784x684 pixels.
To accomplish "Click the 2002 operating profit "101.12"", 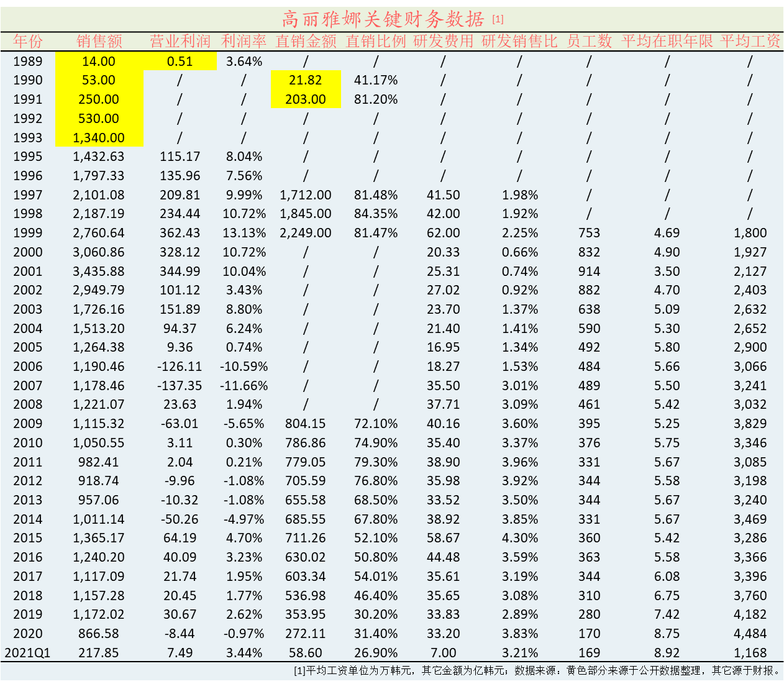I will [180, 290].
